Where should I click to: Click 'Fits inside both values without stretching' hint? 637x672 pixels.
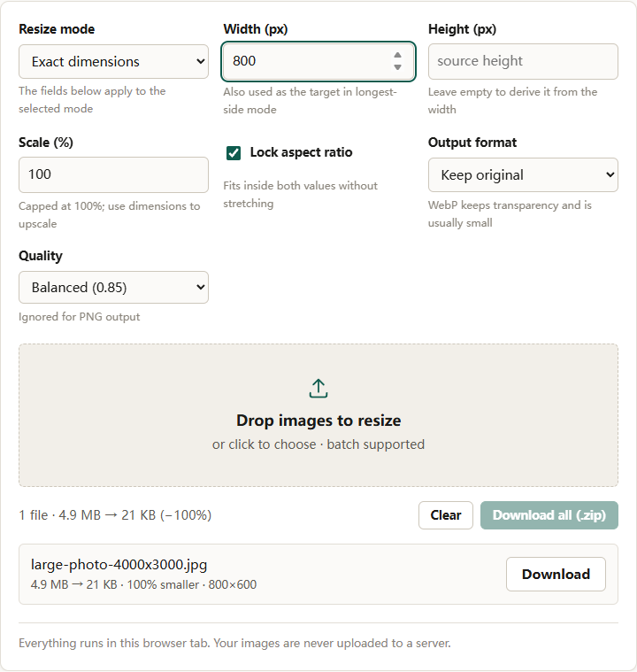[300, 195]
